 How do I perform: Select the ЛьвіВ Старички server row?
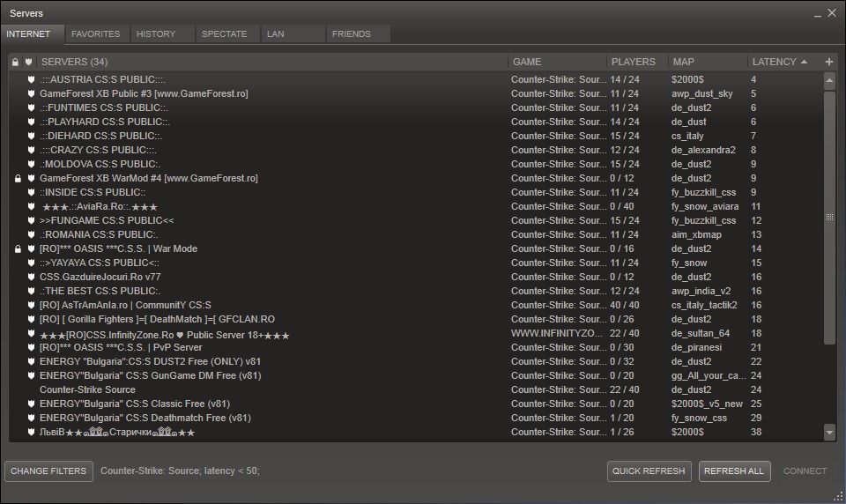tap(417, 433)
